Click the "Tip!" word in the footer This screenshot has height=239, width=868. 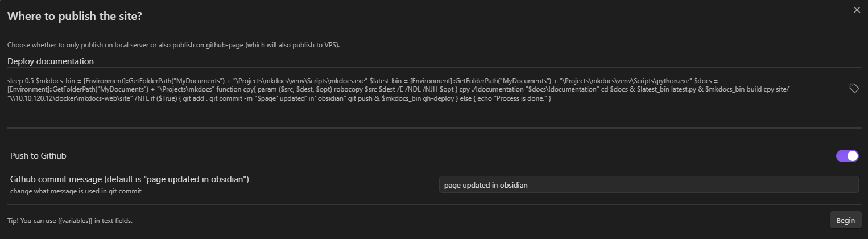click(13, 220)
